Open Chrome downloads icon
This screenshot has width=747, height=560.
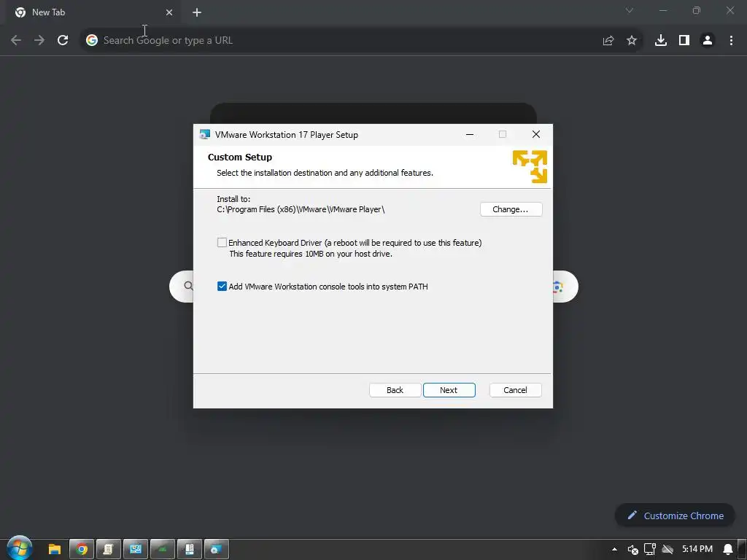coord(661,41)
